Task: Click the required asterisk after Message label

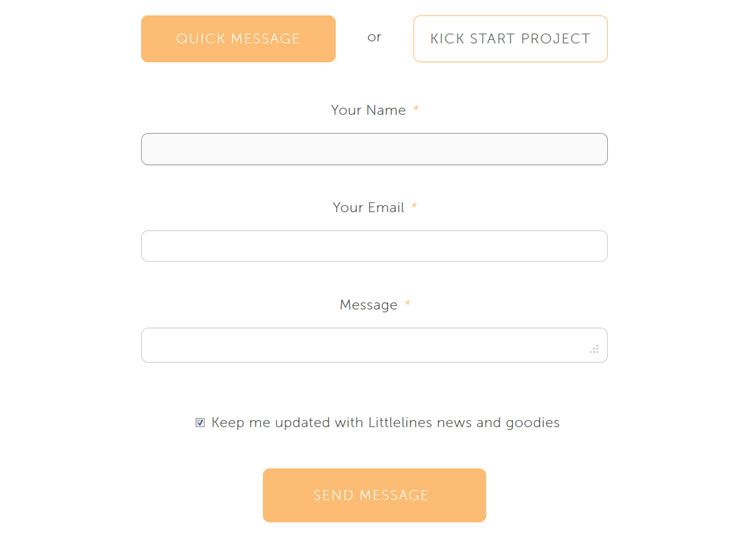Action: [408, 304]
